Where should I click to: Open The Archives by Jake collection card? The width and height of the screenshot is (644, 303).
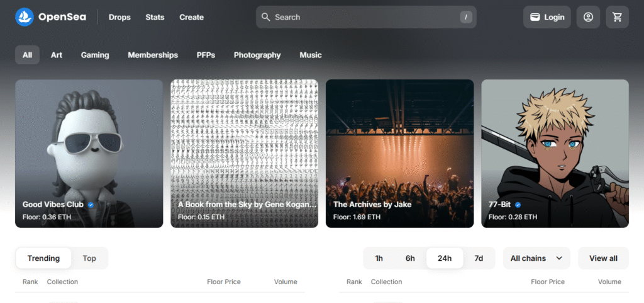tap(399, 153)
